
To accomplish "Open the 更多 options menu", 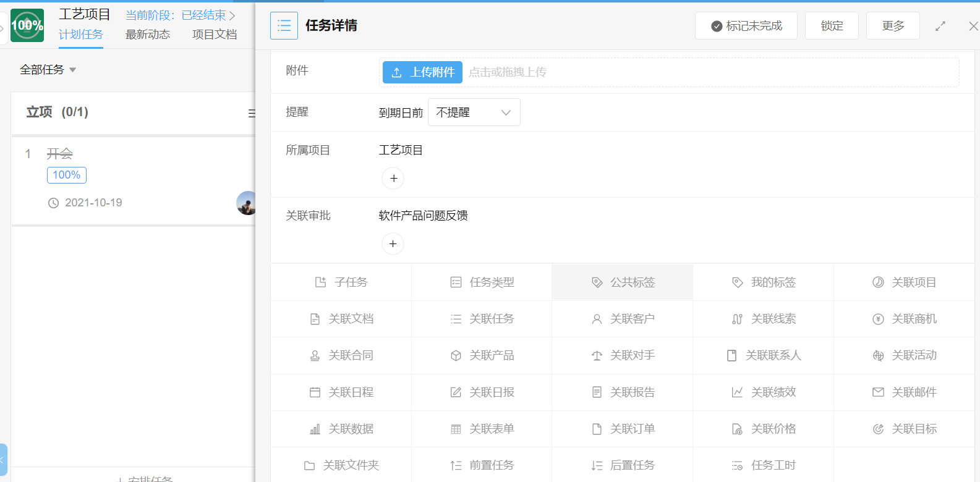I will 893,26.
